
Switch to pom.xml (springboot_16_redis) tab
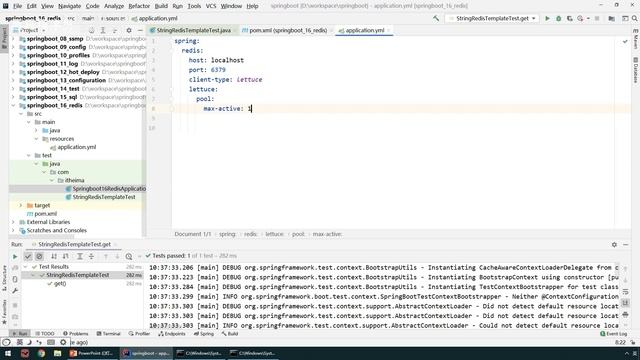coord(285,30)
